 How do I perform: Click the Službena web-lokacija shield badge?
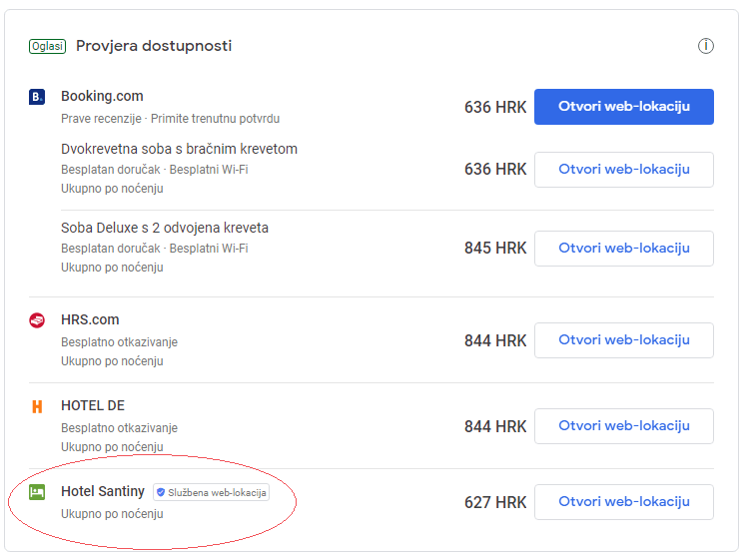click(x=211, y=492)
